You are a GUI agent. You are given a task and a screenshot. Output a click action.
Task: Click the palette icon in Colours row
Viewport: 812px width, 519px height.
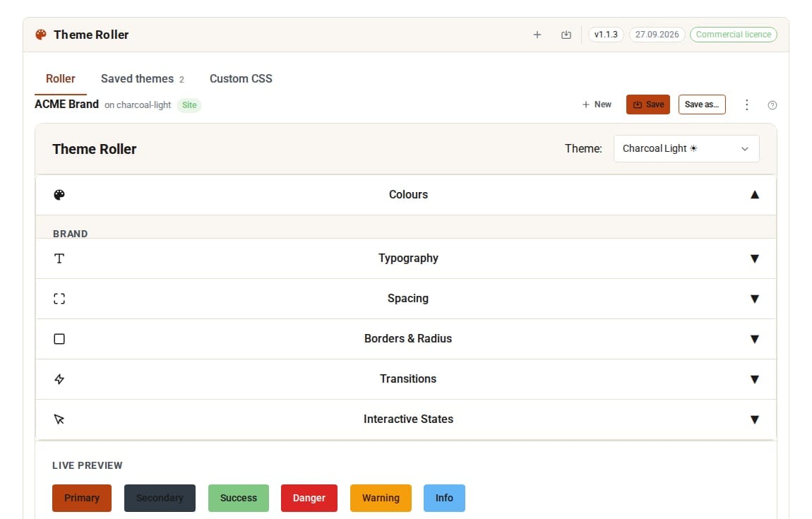59,195
